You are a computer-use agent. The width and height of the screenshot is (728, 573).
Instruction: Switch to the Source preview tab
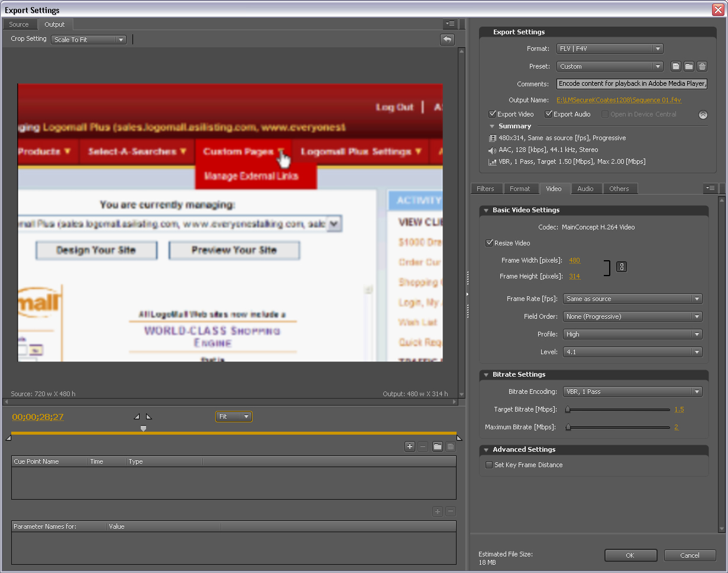pos(19,24)
